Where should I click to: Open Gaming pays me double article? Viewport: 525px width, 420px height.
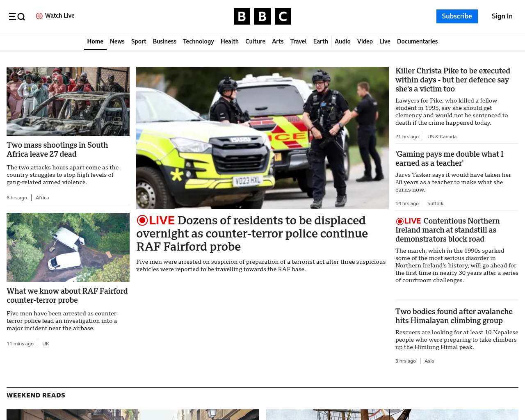coord(450,159)
